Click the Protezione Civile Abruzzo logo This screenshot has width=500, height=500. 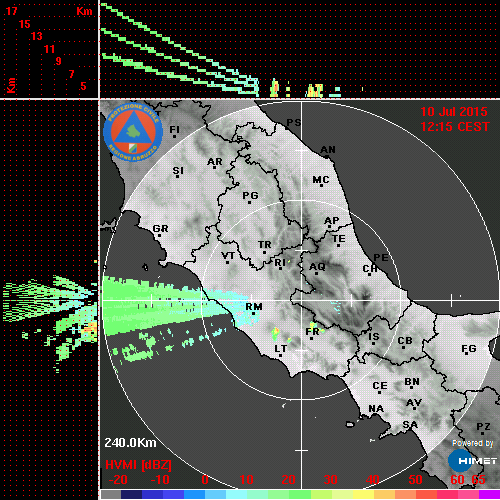point(133,132)
